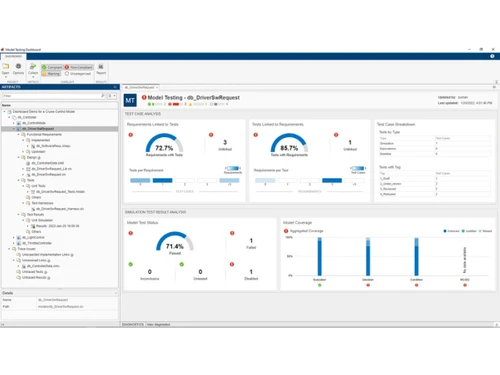Generate a Report from the toolstrip
This screenshot has width=500, height=375.
pyautogui.click(x=101, y=66)
